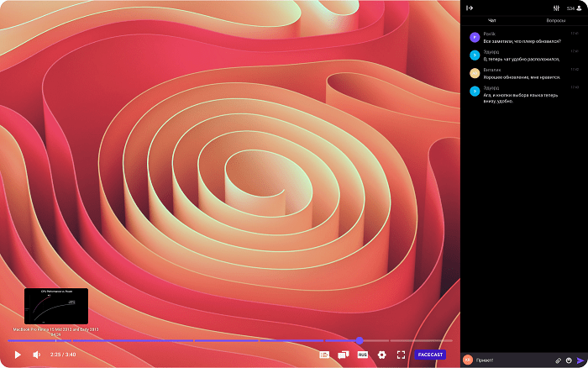
Task: Click Виталик's beige avatar
Action: coord(475,73)
